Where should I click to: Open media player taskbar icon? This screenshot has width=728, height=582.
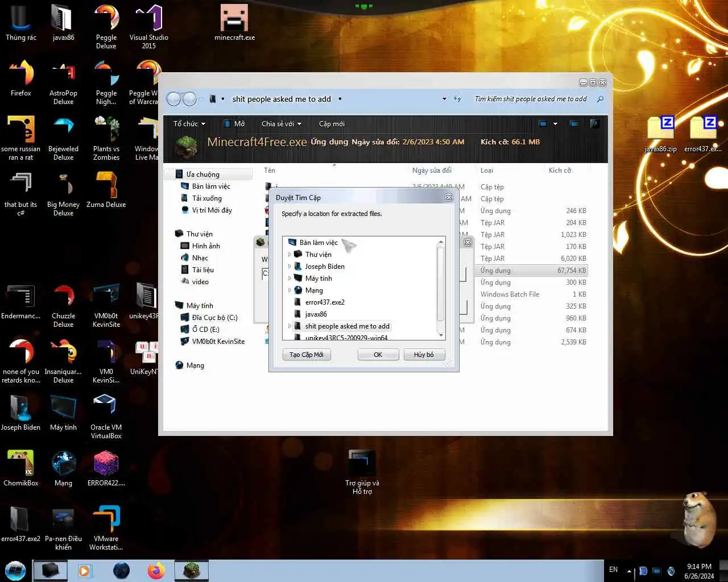click(x=85, y=571)
